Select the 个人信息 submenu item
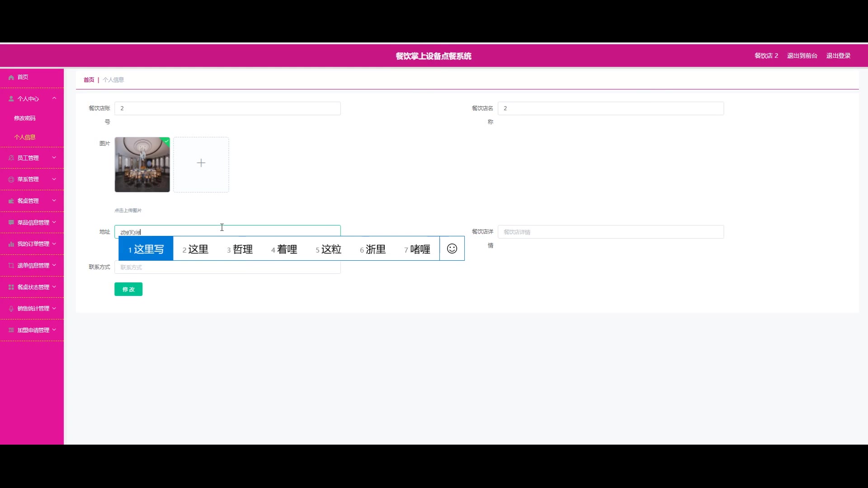 pos(25,137)
